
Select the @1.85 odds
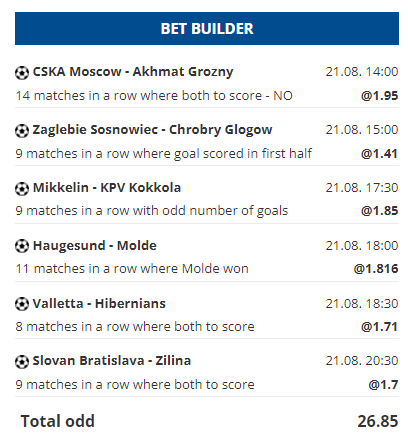coord(379,211)
